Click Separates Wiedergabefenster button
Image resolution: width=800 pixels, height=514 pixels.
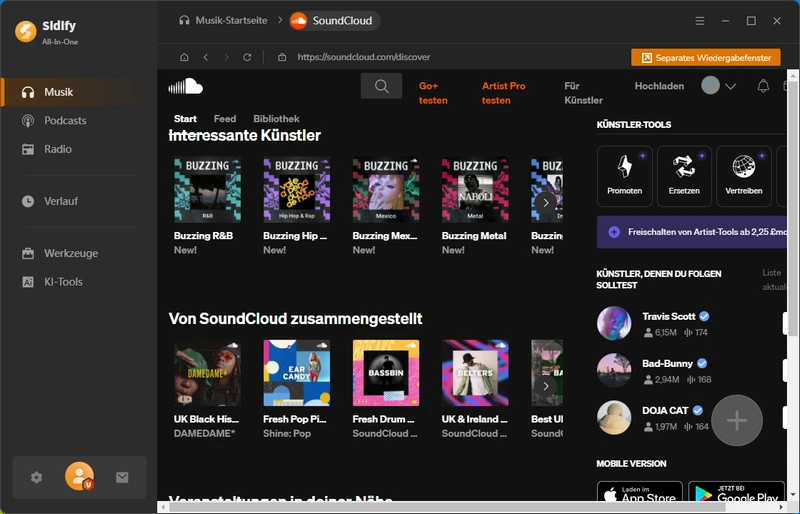coord(706,58)
